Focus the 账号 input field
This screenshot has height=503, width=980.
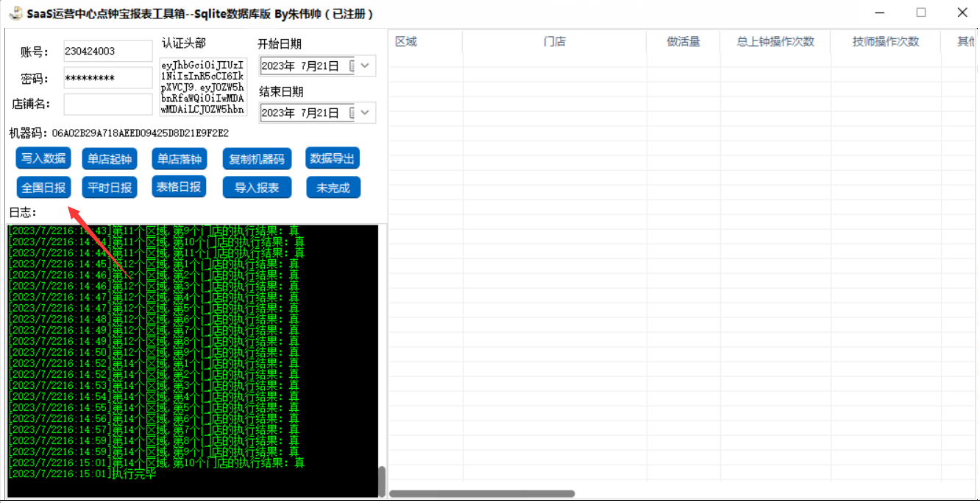[108, 52]
